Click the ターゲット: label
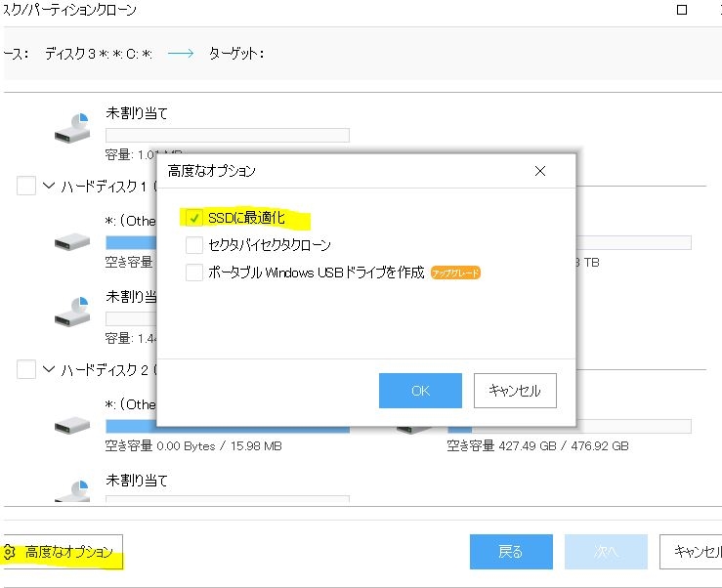The height and width of the screenshot is (588, 722). coord(236,54)
